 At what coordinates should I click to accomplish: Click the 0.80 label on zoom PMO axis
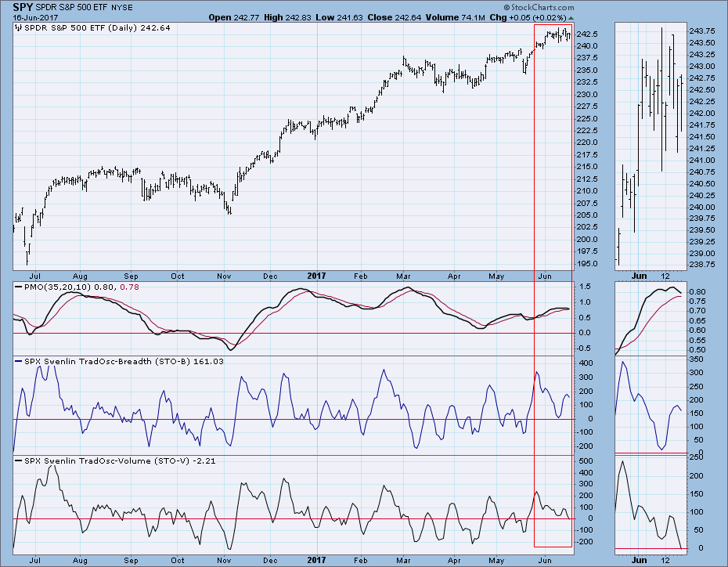point(697,292)
